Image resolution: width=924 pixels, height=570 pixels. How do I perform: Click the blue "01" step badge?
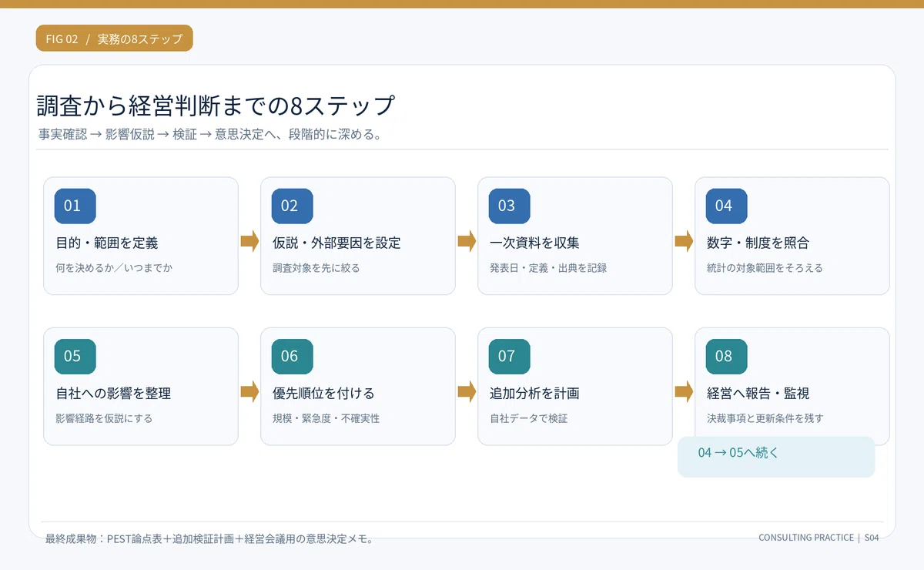pos(75,206)
